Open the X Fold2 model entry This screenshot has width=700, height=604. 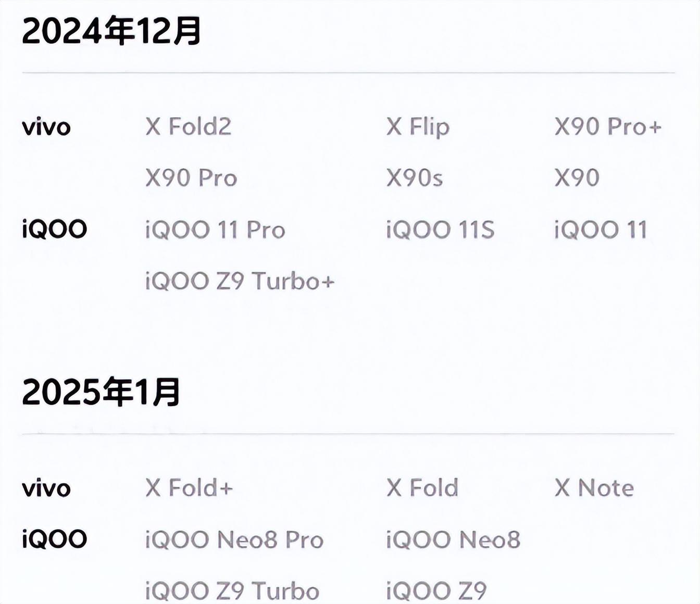tap(189, 127)
